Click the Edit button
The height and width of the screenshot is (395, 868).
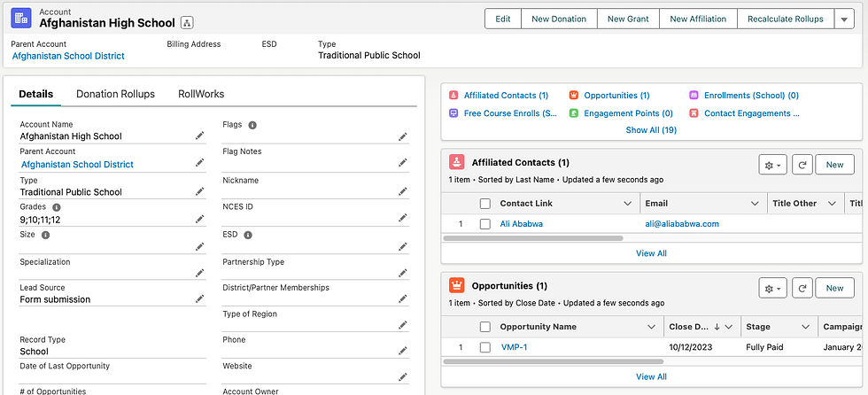[x=503, y=19]
